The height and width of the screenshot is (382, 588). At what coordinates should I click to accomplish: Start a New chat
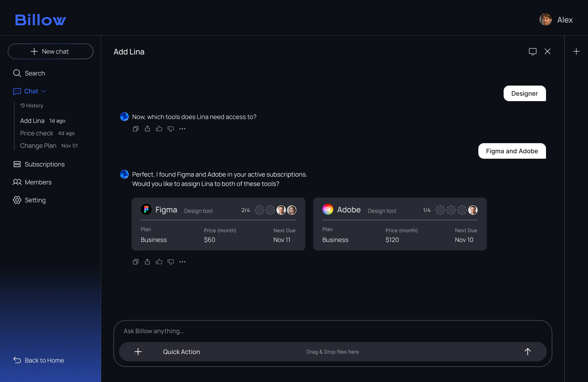click(x=51, y=51)
